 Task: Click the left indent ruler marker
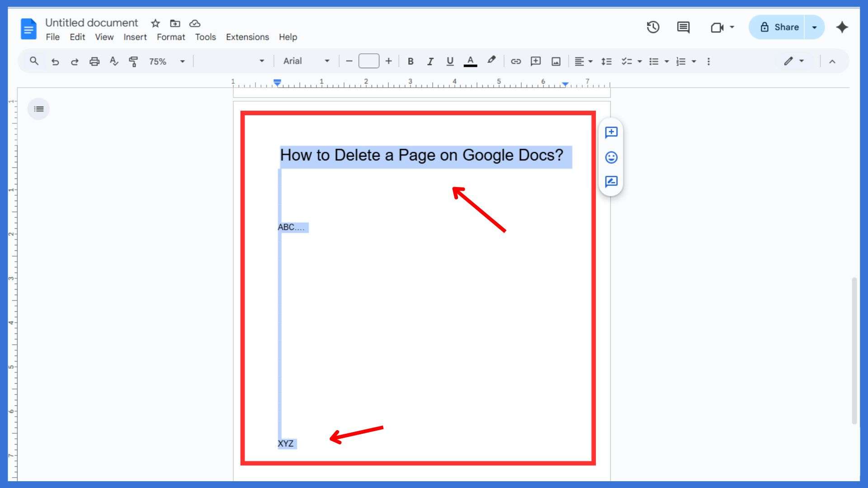(277, 83)
